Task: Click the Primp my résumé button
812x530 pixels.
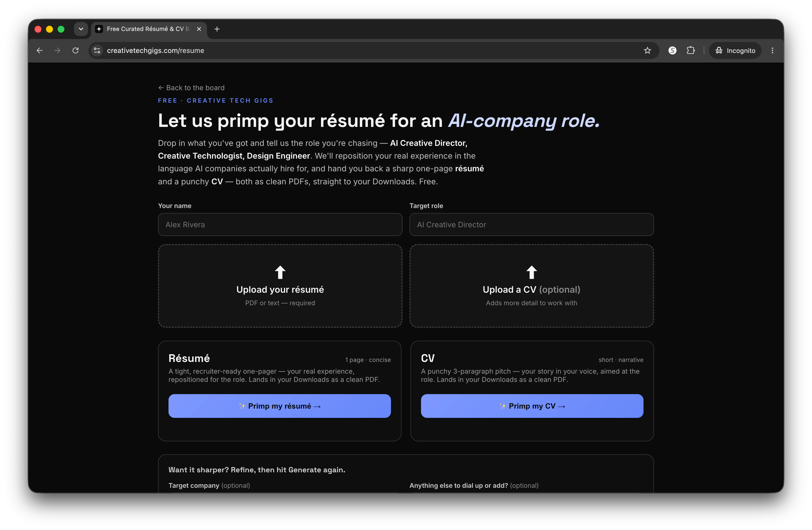Action: click(x=279, y=406)
